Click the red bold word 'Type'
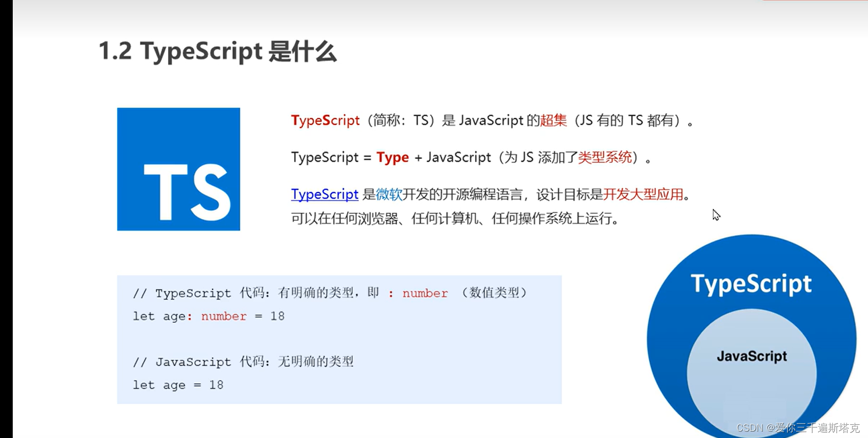The image size is (868, 438). tap(393, 158)
